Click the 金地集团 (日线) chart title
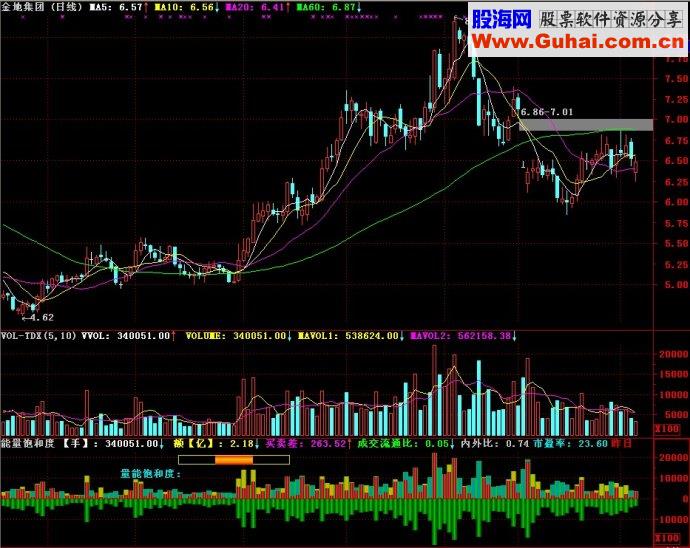This screenshot has height=548, width=690. coord(42,7)
